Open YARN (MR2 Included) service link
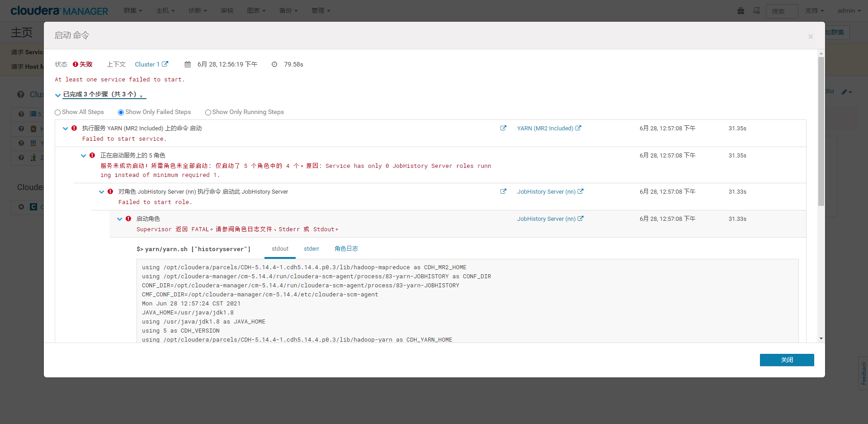868x424 pixels. point(549,128)
